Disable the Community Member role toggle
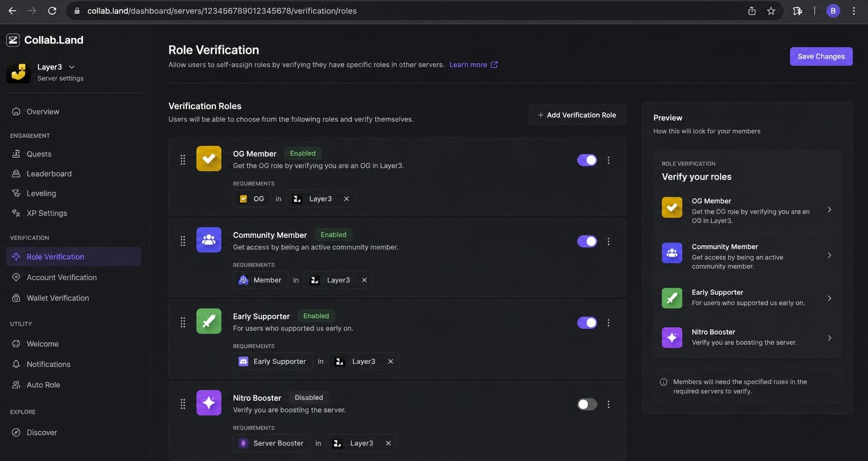Screen dimensions: 868x461 pos(587,242)
